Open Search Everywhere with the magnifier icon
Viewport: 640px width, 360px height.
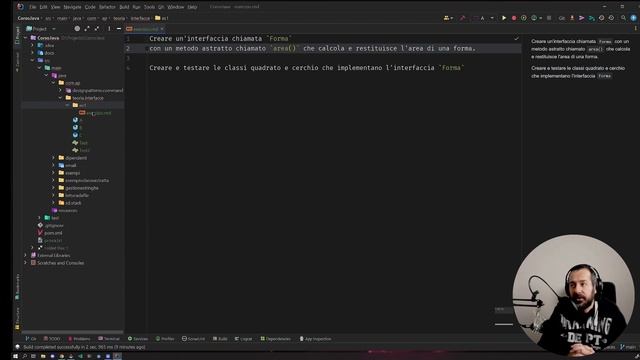(623, 18)
